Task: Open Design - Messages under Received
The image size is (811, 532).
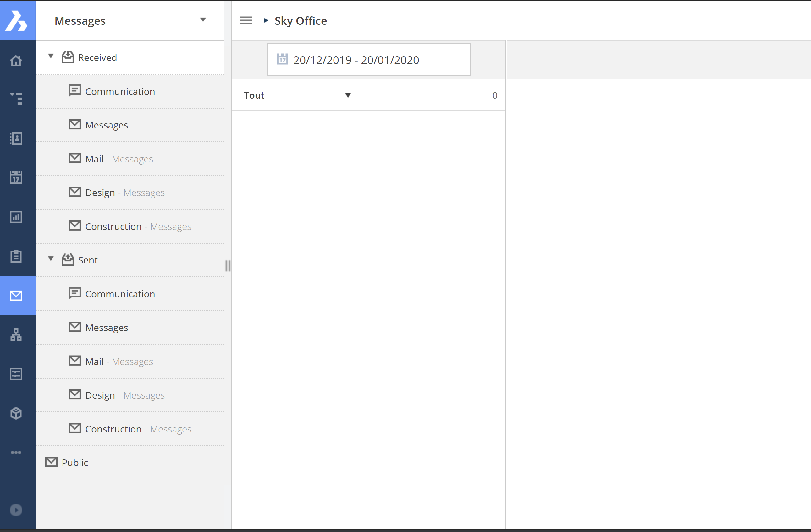Action: [x=130, y=192]
